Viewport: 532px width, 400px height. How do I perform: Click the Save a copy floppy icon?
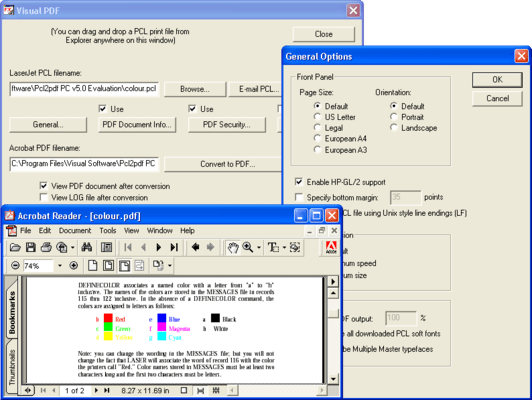(31, 247)
